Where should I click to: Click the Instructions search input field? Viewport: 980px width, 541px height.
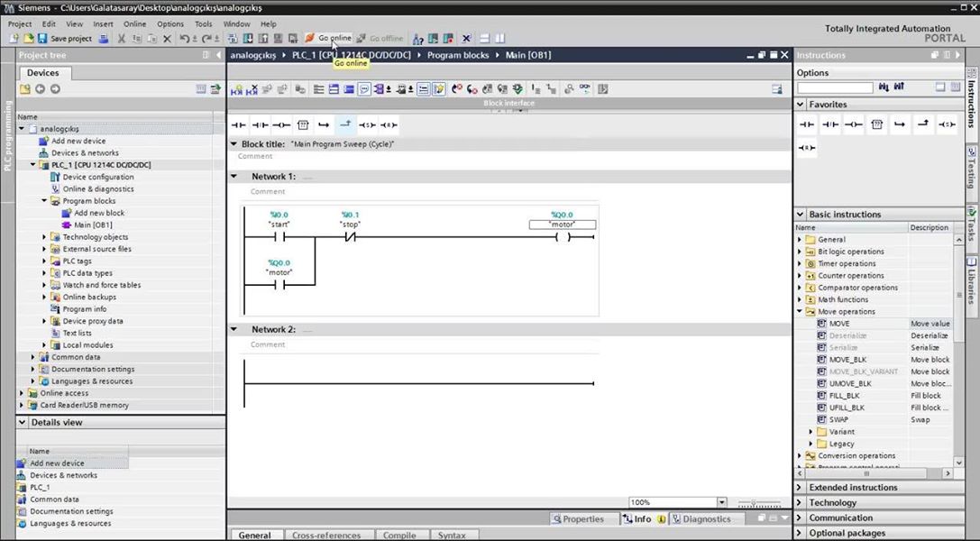(835, 87)
